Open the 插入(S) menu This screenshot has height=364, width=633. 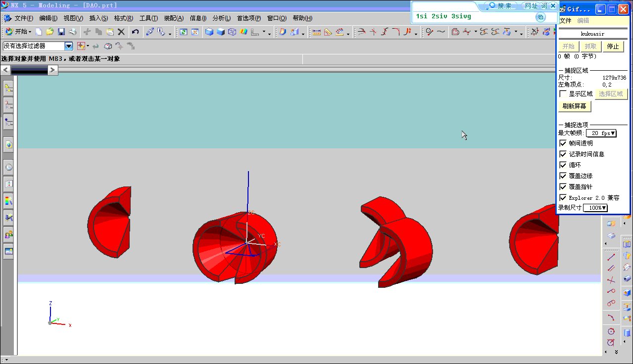98,18
